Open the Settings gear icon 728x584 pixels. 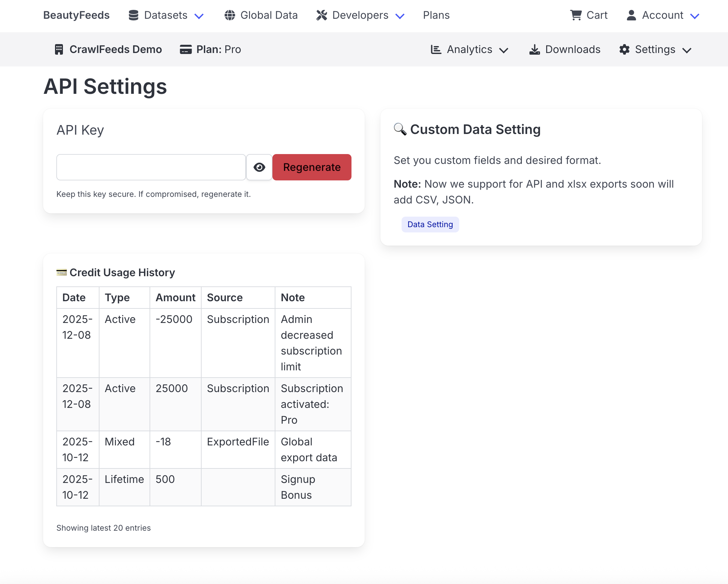pos(625,49)
